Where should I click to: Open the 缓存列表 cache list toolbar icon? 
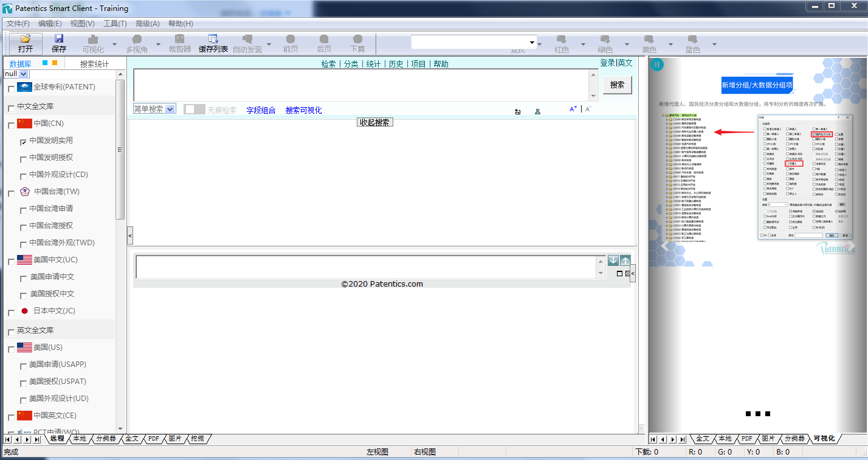point(213,39)
